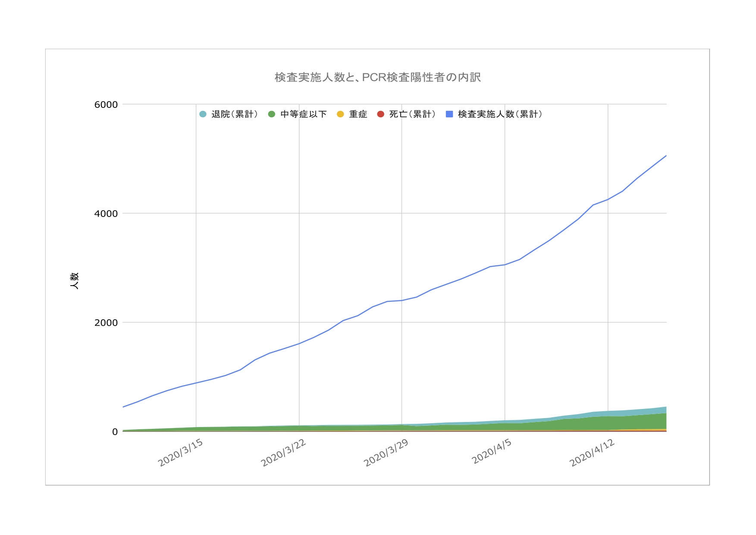Click the 2000 y-axis tick label

[x=106, y=323]
